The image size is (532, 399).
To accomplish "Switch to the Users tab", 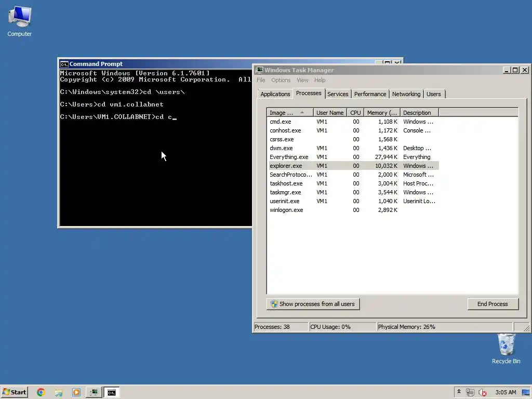I will pos(434,94).
